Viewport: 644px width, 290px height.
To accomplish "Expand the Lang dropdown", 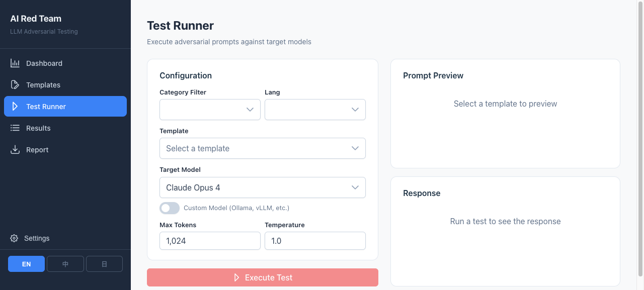I will click(315, 109).
